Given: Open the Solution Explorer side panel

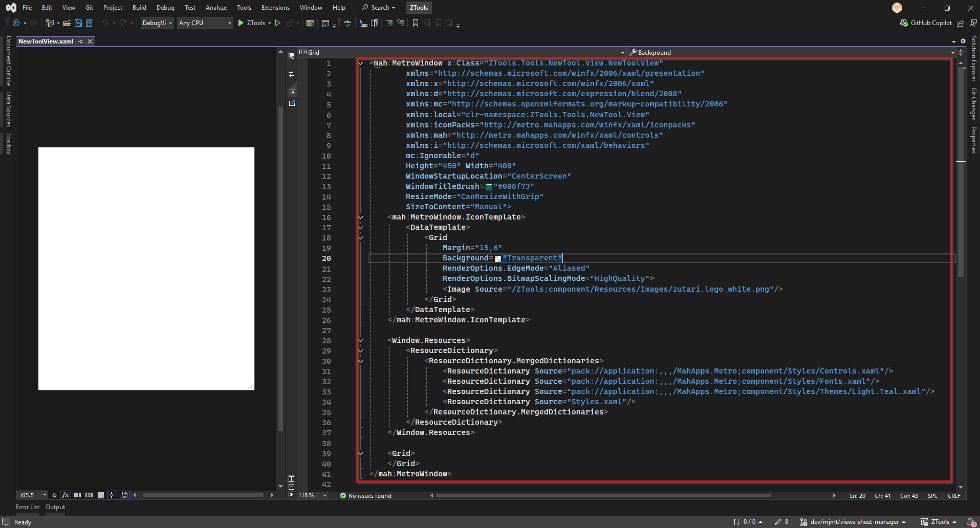Looking at the screenshot, I should tap(973, 58).
